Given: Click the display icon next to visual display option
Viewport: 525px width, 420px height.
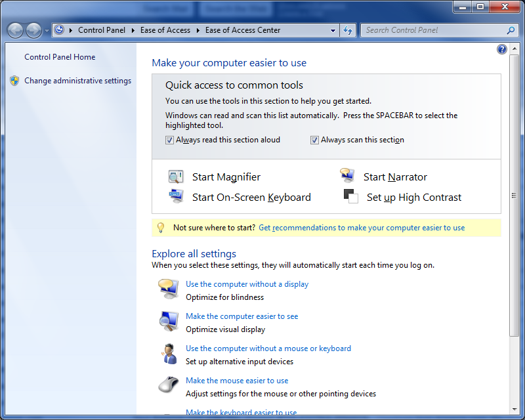Looking at the screenshot, I should point(169,321).
